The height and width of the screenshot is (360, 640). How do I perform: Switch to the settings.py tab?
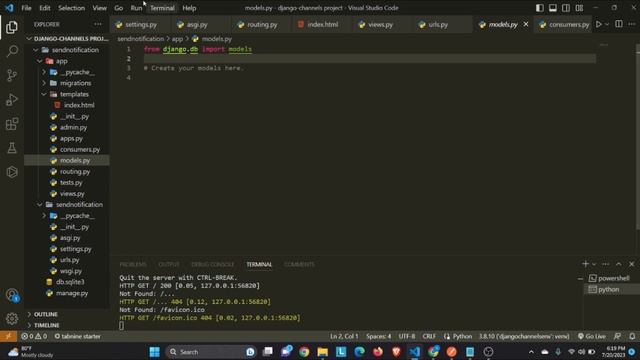140,24
